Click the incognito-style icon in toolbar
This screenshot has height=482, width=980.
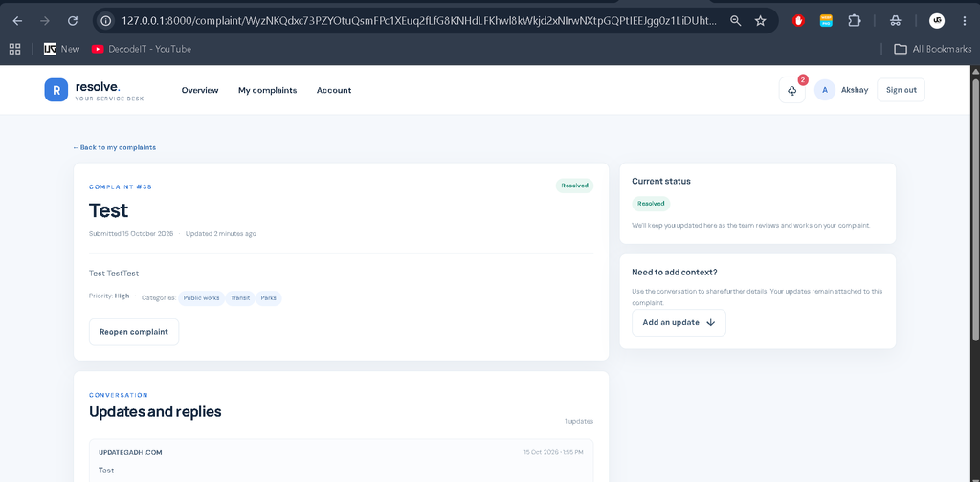[895, 21]
